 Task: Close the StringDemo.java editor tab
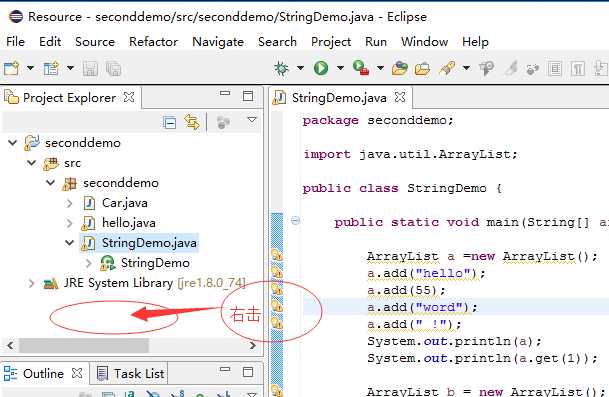click(x=400, y=97)
